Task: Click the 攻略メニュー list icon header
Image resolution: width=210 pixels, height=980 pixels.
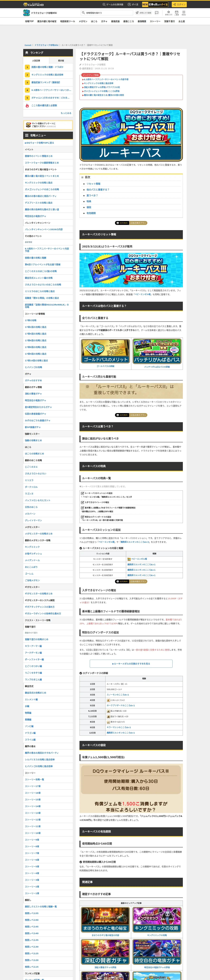Action: [x=27, y=135]
